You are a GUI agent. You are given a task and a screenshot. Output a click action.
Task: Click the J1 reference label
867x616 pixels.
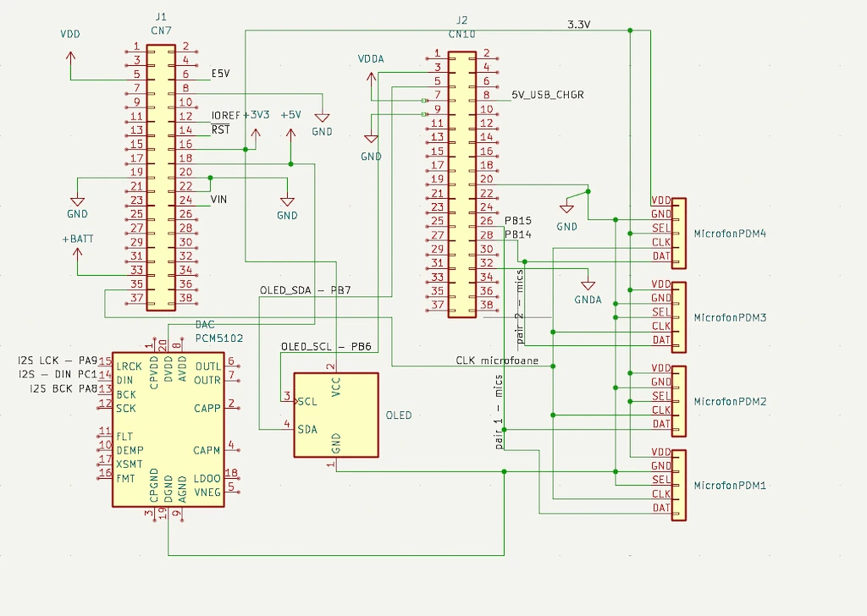(161, 17)
